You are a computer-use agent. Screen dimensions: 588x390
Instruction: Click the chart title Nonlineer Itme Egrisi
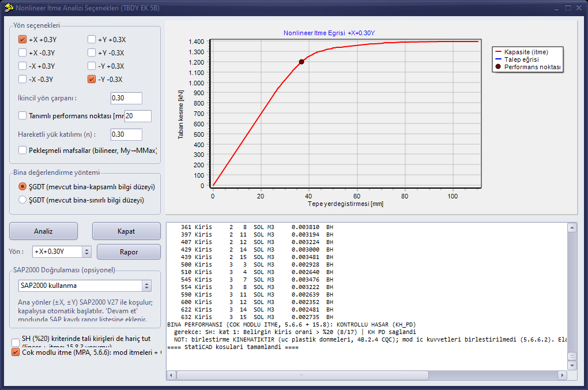point(329,33)
